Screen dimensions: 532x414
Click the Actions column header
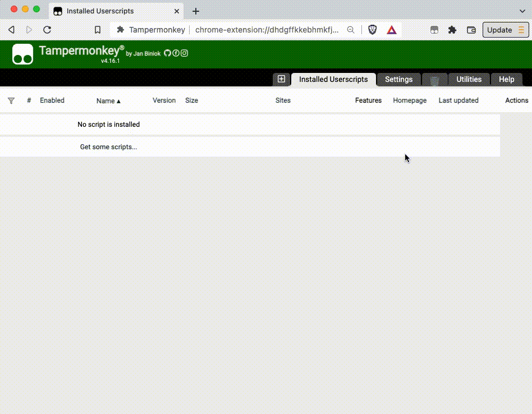(x=516, y=100)
